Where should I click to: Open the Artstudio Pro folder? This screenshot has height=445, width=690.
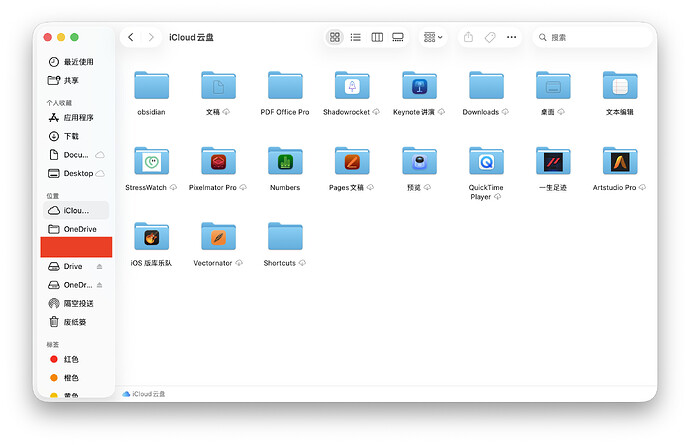pyautogui.click(x=620, y=161)
